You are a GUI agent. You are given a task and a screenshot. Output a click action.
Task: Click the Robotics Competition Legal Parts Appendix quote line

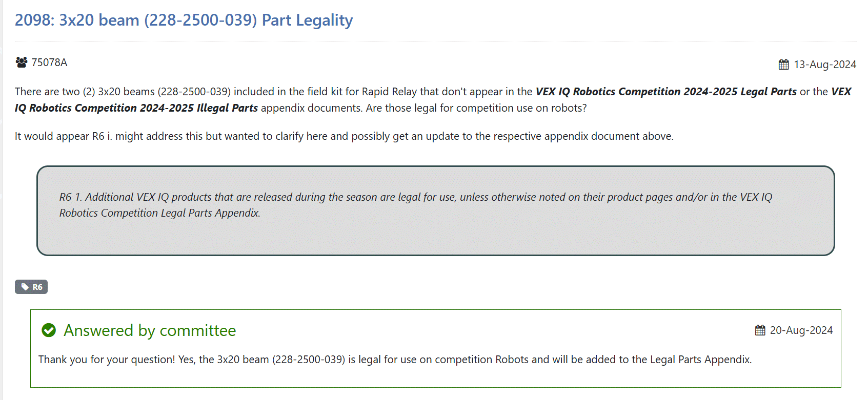tap(160, 213)
